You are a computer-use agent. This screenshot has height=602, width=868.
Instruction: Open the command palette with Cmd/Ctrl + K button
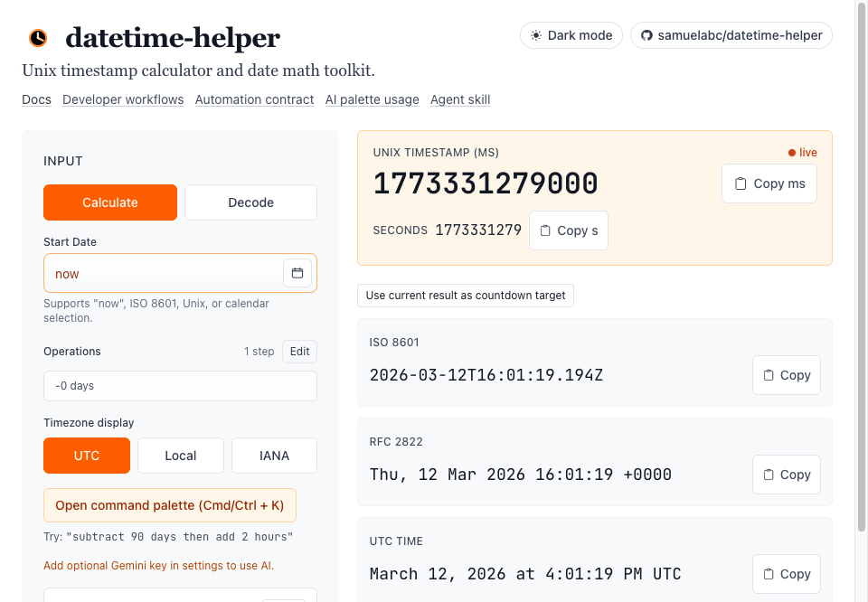click(x=170, y=505)
